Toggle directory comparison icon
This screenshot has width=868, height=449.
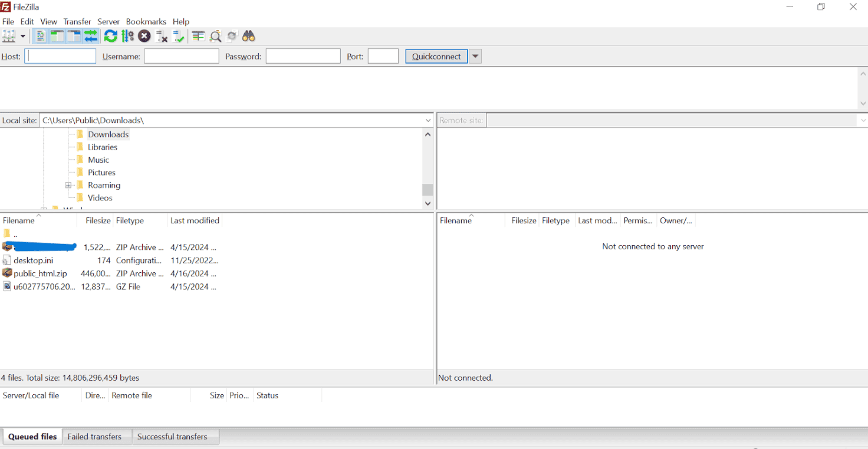216,37
